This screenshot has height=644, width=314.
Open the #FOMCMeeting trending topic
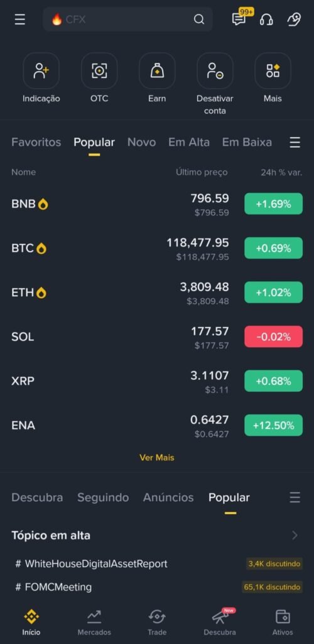pyautogui.click(x=54, y=587)
